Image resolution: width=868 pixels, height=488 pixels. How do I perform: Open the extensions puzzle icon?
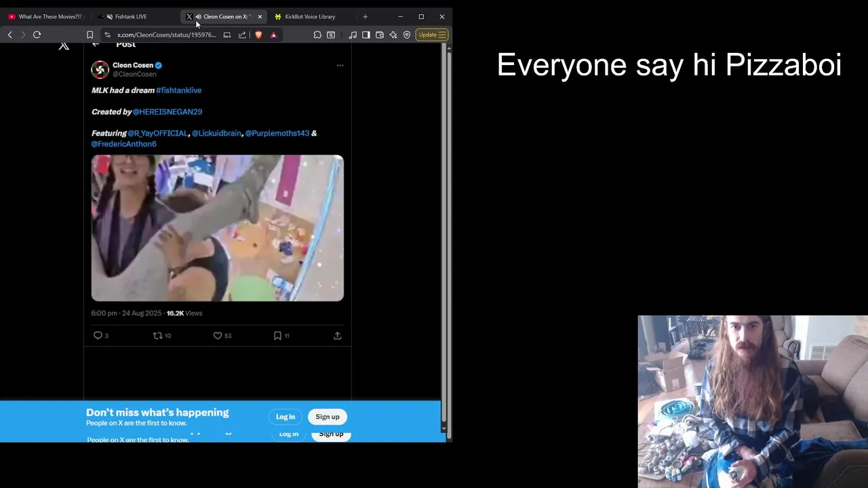[x=317, y=35]
